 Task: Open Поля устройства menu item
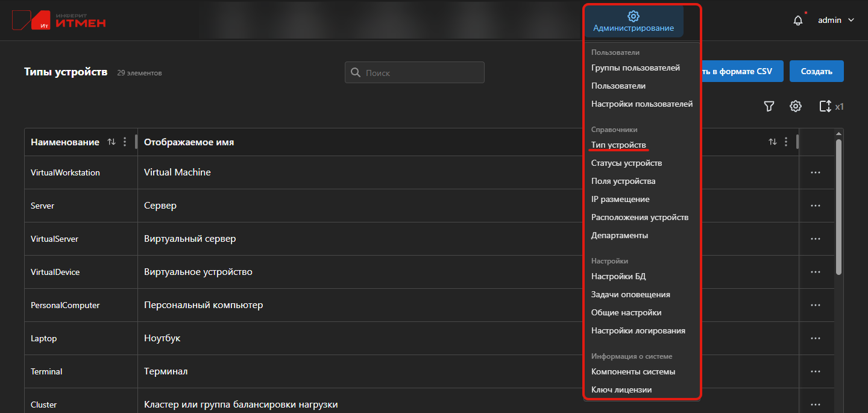(623, 181)
